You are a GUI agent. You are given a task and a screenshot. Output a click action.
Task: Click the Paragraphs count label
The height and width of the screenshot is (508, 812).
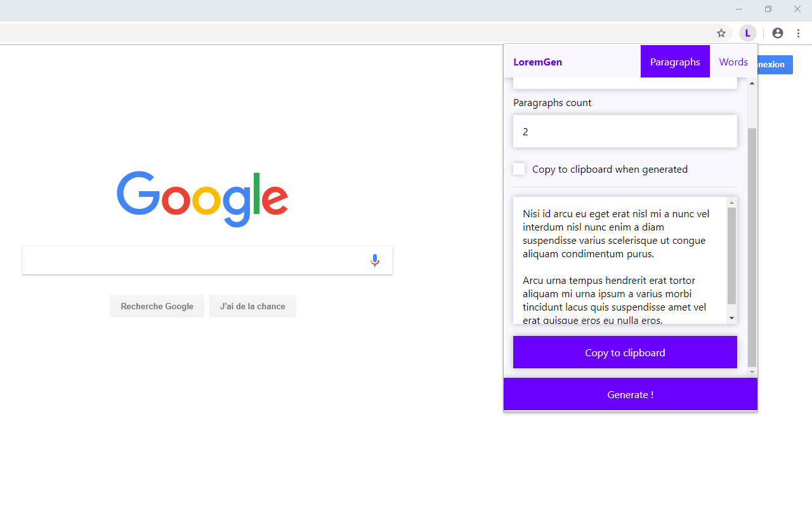552,102
